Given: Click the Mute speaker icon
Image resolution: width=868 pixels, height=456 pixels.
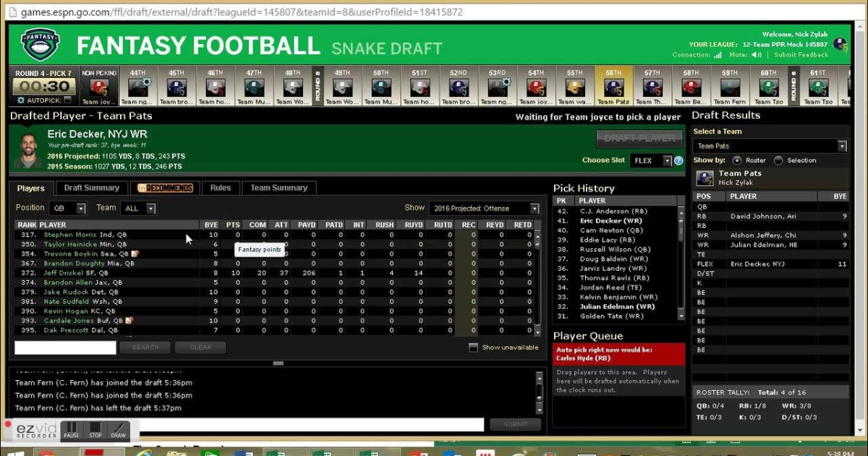Looking at the screenshot, I should pos(757,55).
